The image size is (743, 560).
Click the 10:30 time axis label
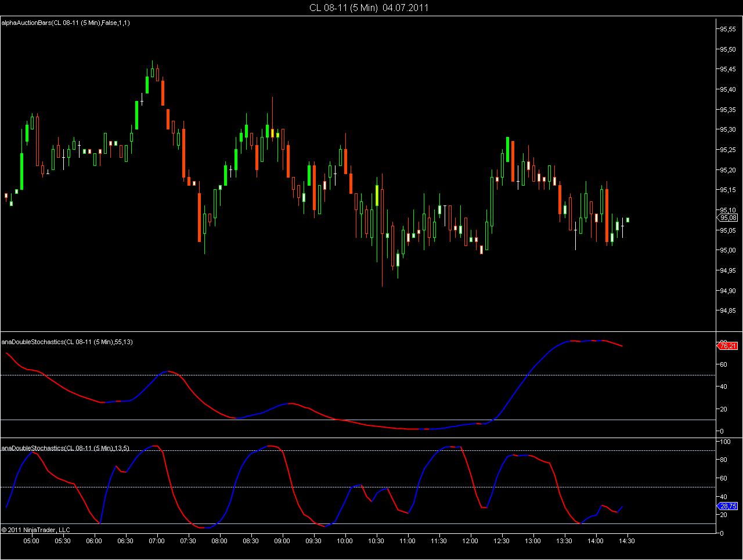point(376,541)
